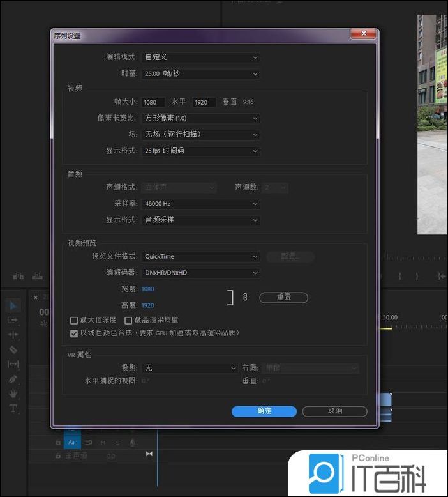
Task: Pick the Razor tool
Action: coord(13,349)
